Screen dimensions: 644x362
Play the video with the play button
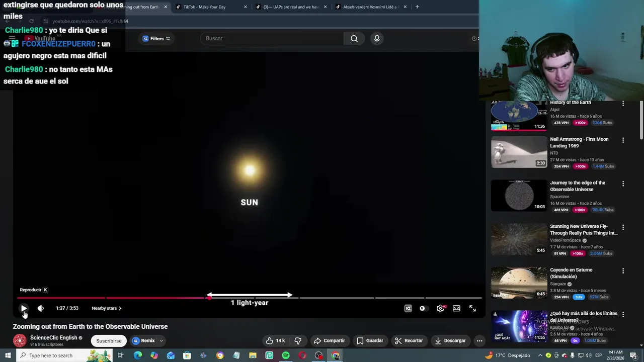(24, 308)
